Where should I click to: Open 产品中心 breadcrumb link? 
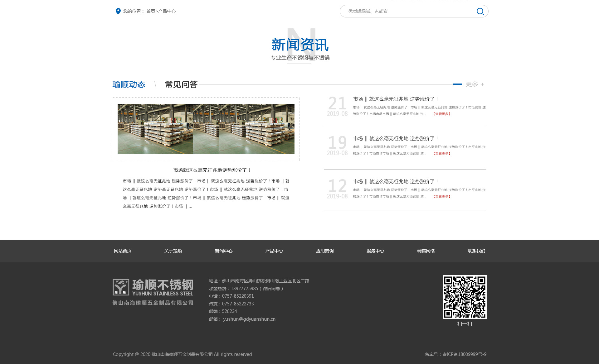[167, 11]
